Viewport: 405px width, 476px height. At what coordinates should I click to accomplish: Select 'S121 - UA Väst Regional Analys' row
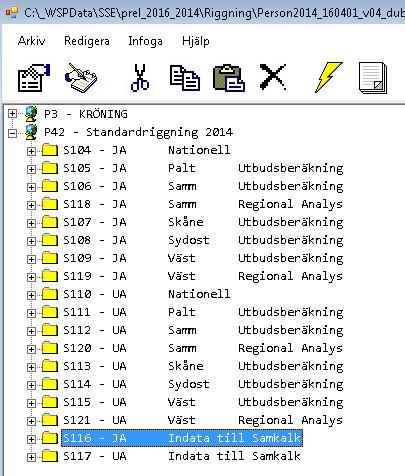pyautogui.click(x=203, y=420)
